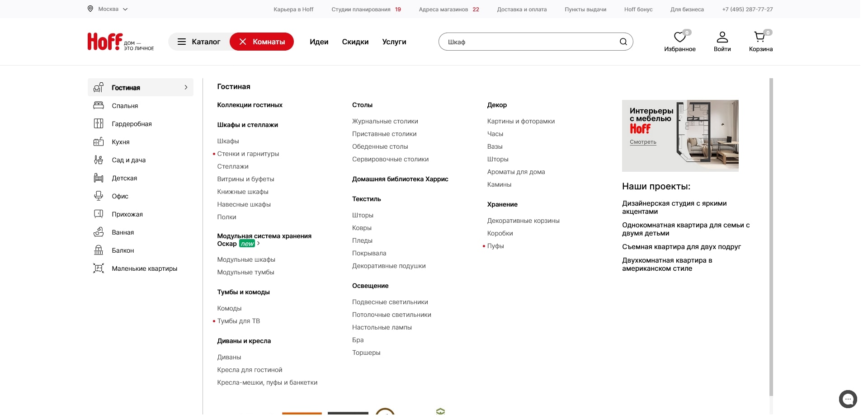
Task: Click the Ванная bathtub icon
Action: click(99, 232)
